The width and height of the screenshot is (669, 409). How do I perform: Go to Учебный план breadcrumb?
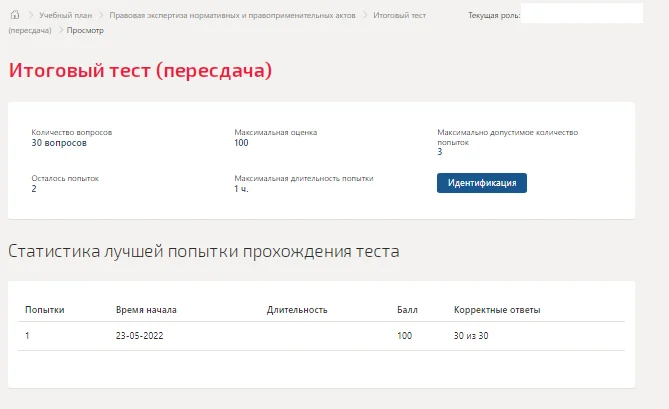tap(66, 15)
